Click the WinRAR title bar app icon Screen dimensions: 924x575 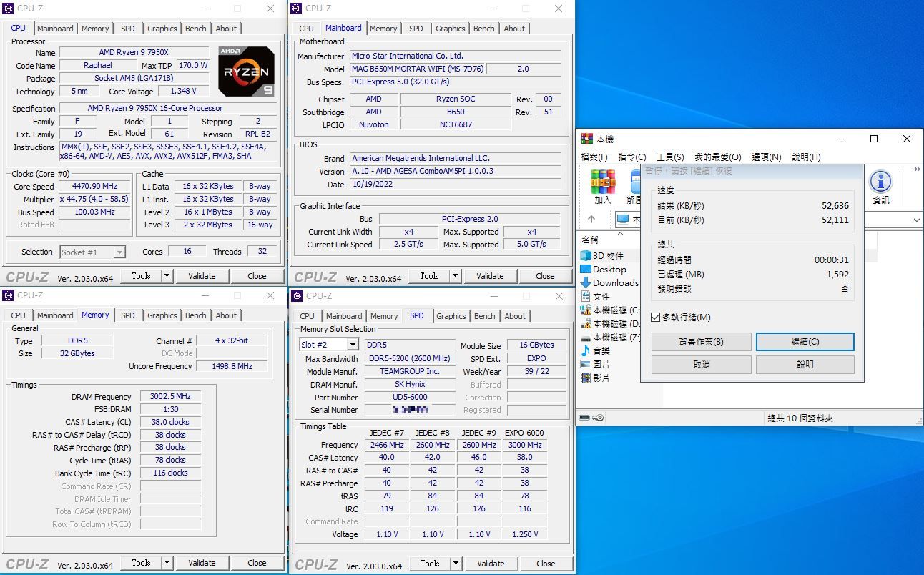586,139
